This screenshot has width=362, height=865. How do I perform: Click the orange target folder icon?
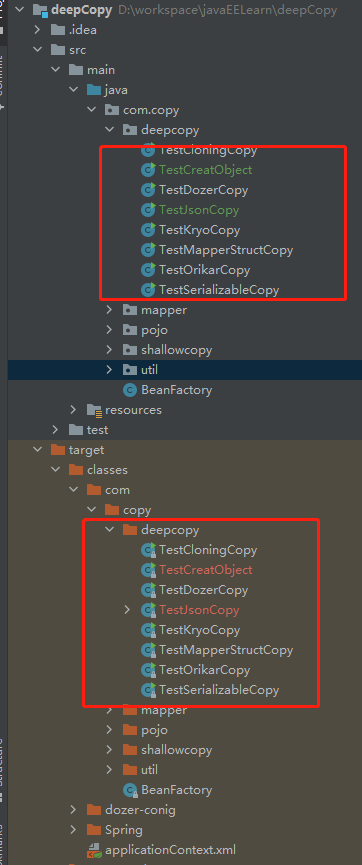click(58, 450)
